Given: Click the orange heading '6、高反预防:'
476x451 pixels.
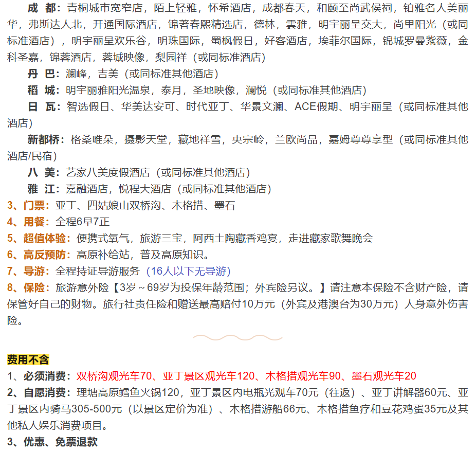Looking at the screenshot, I should tap(39, 255).
